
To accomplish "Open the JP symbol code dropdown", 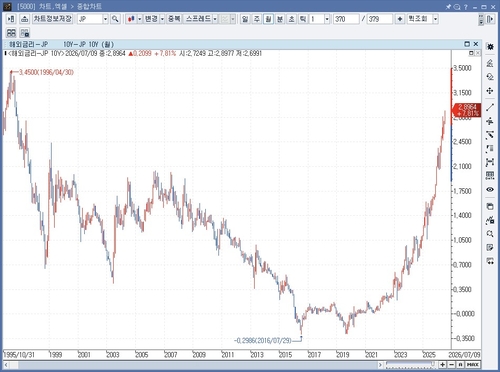I will pos(105,19).
